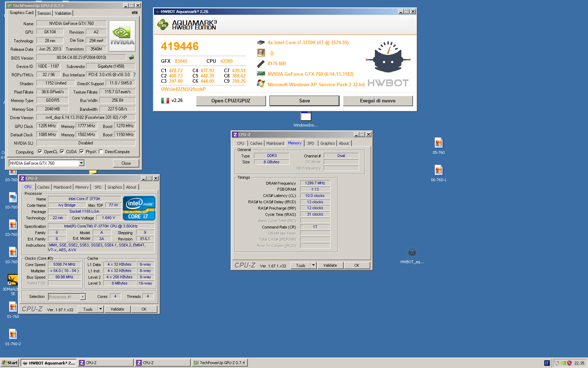This screenshot has width=588, height=368.
Task: Toggle the OpenCL checkbox in GPU-Z
Action: [x=40, y=152]
